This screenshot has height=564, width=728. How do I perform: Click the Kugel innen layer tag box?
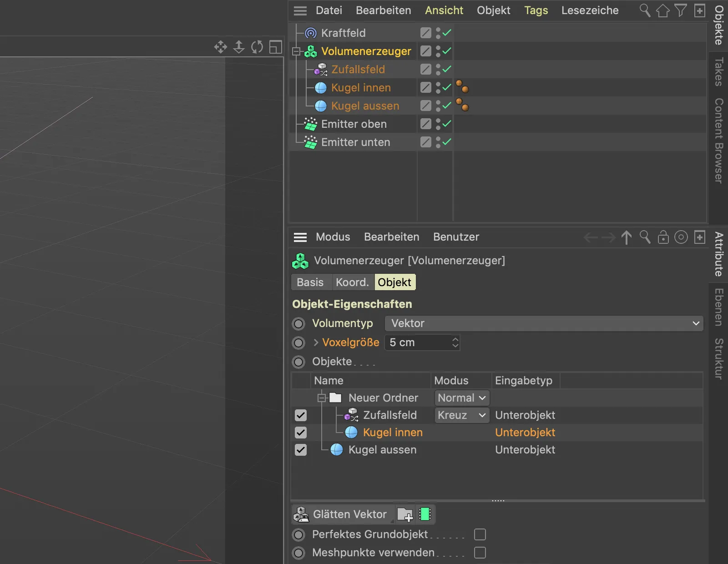(x=425, y=87)
